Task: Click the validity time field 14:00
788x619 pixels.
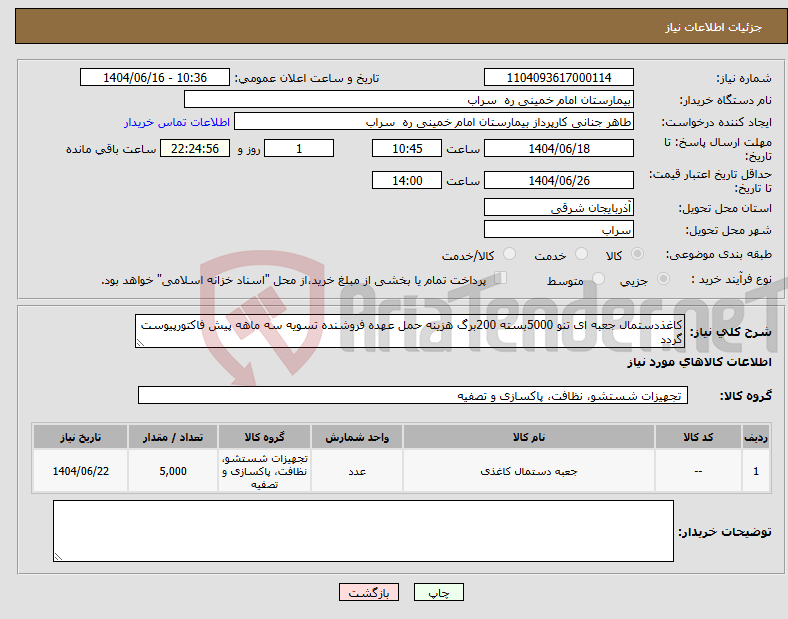Action: (407, 180)
